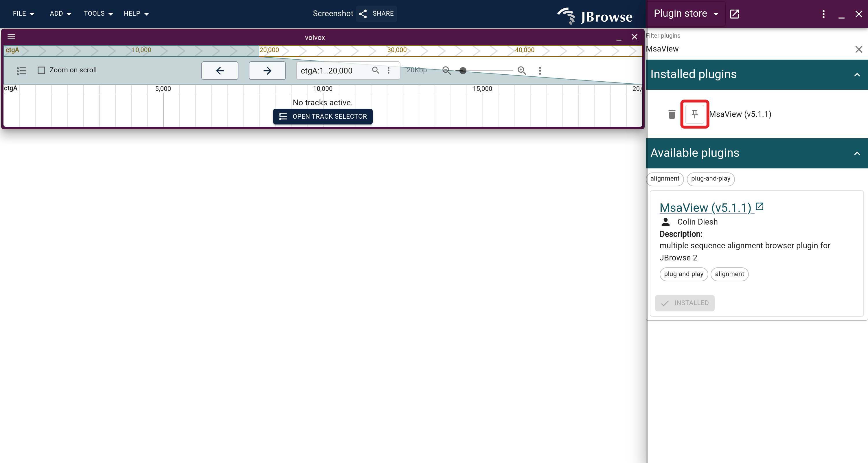Collapse the Installed plugins section
This screenshot has height=463, width=868.
(x=857, y=75)
